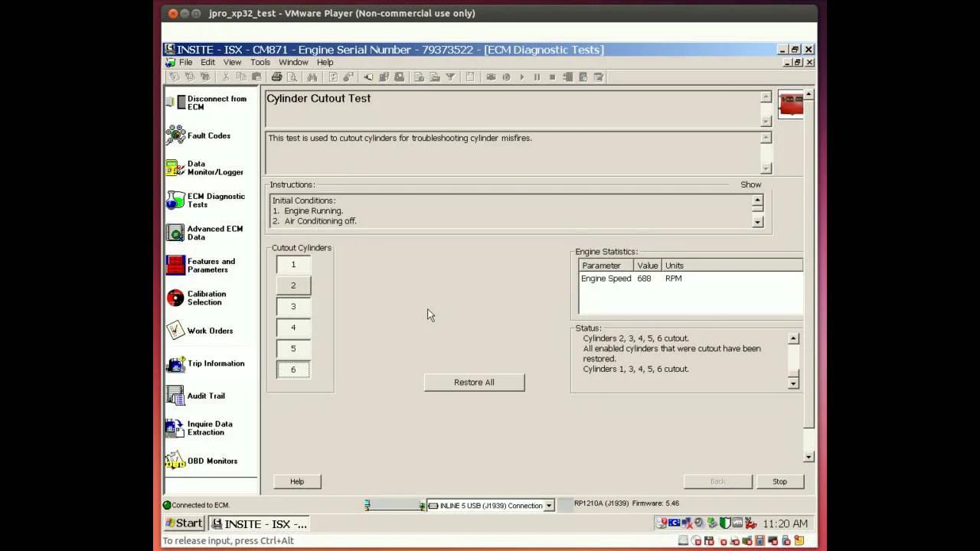Expand the INLINE 5 USB connection dropdown

[549, 506]
